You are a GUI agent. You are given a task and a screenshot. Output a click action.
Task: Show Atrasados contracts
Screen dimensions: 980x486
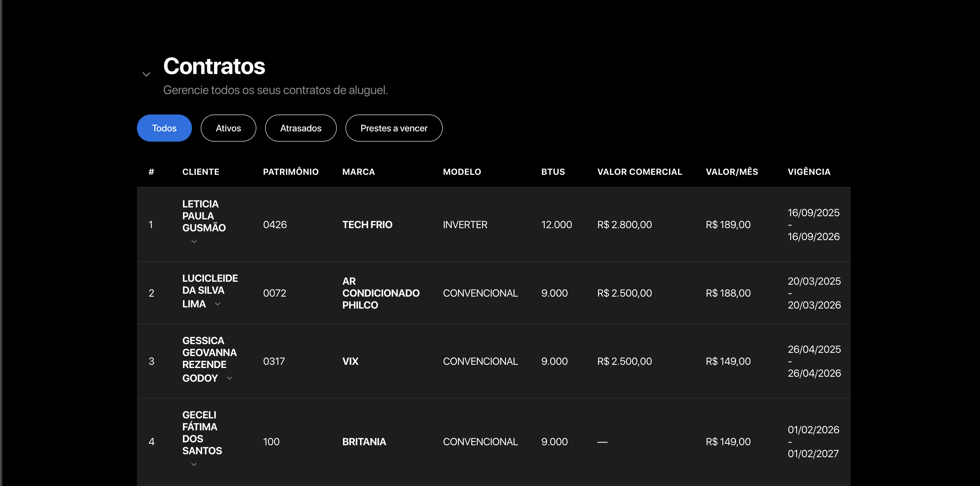tap(301, 128)
